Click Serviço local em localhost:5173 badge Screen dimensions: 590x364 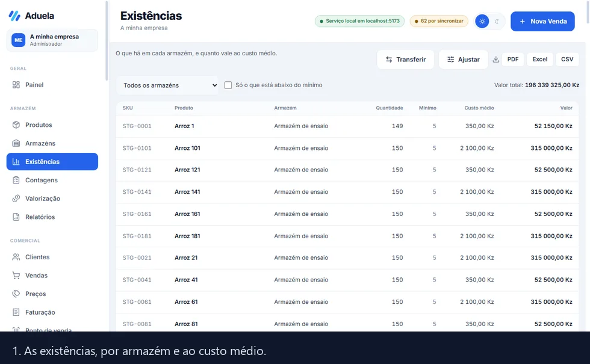359,21
